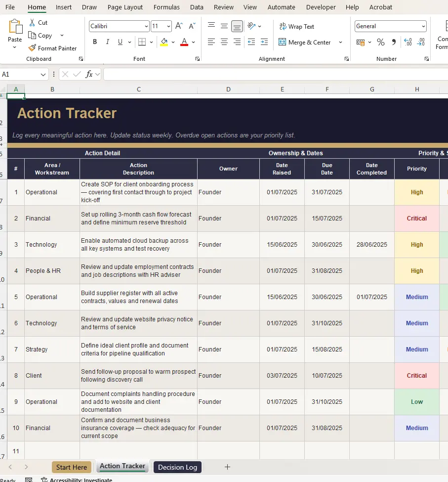Open the File menu
Viewport: 448px width, 482px height.
pyautogui.click(x=10, y=7)
